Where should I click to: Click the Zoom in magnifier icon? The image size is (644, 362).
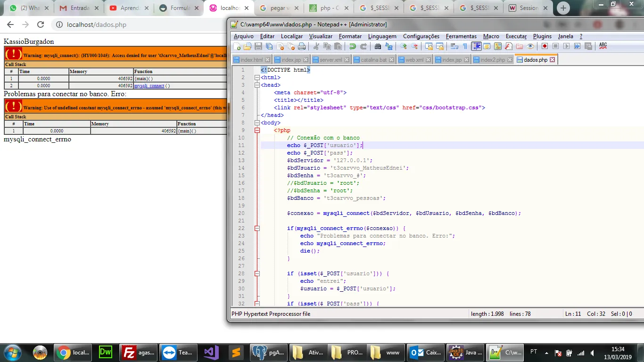pos(404,46)
